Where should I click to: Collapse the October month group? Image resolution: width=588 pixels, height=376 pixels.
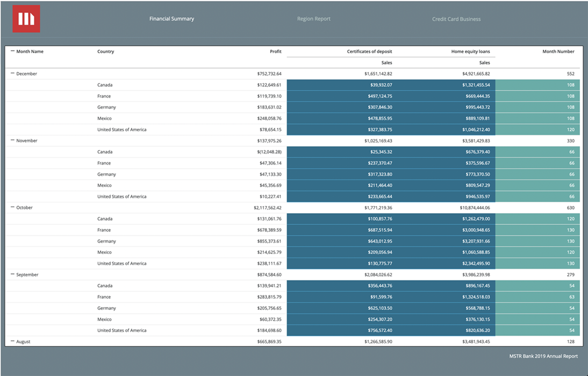tap(12, 208)
